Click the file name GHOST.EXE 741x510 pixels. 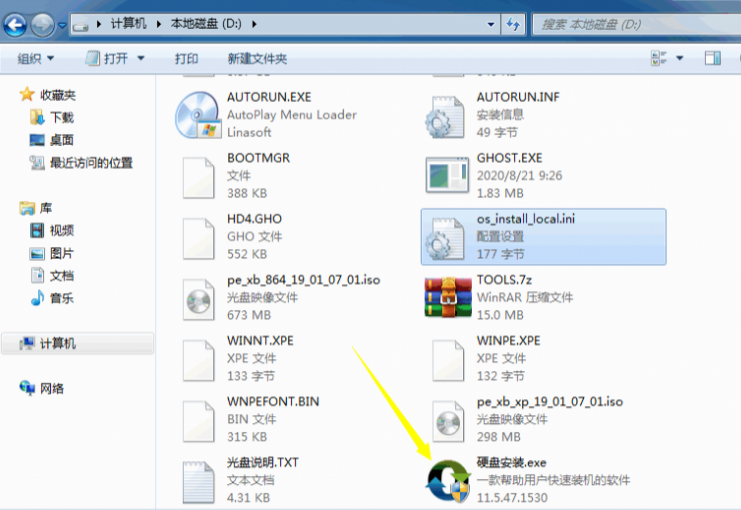click(x=509, y=158)
